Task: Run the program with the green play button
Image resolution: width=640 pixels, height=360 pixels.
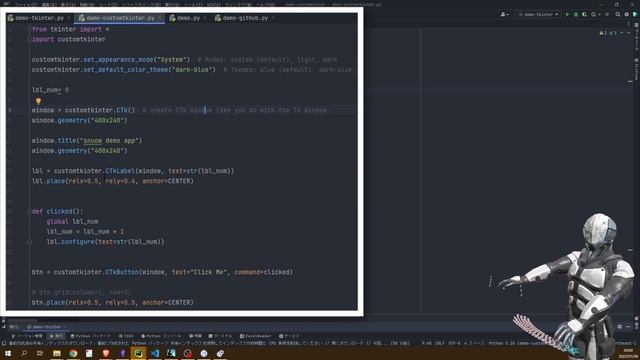Action: tap(567, 14)
